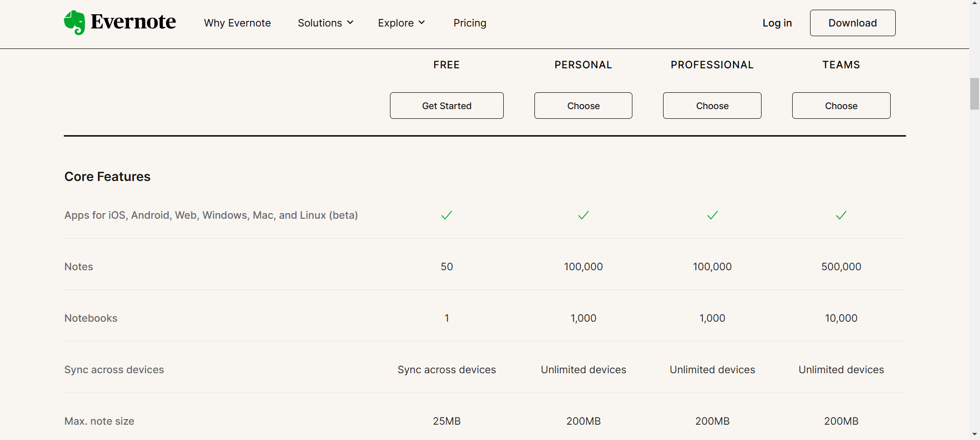This screenshot has width=980, height=440.
Task: Click Get Started for the Free plan
Action: click(x=447, y=106)
